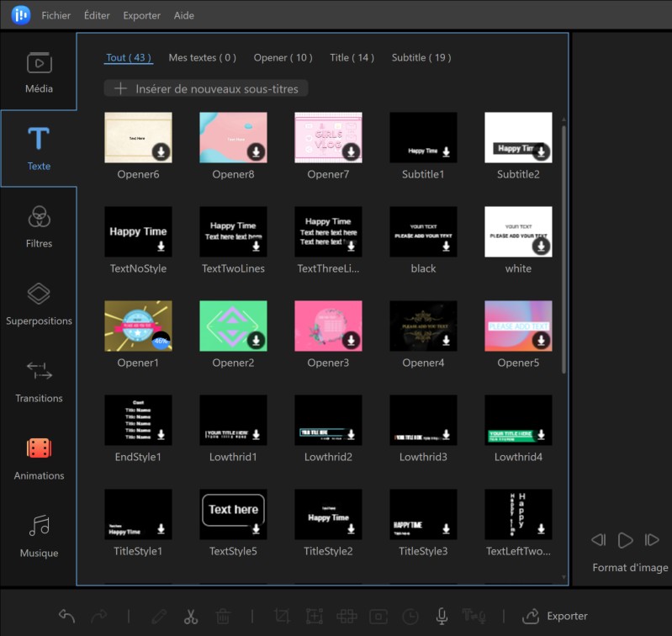Screen dimensions: 672x636
Task: Show the Mes textes ( 0 ) tab
Action: 202,57
